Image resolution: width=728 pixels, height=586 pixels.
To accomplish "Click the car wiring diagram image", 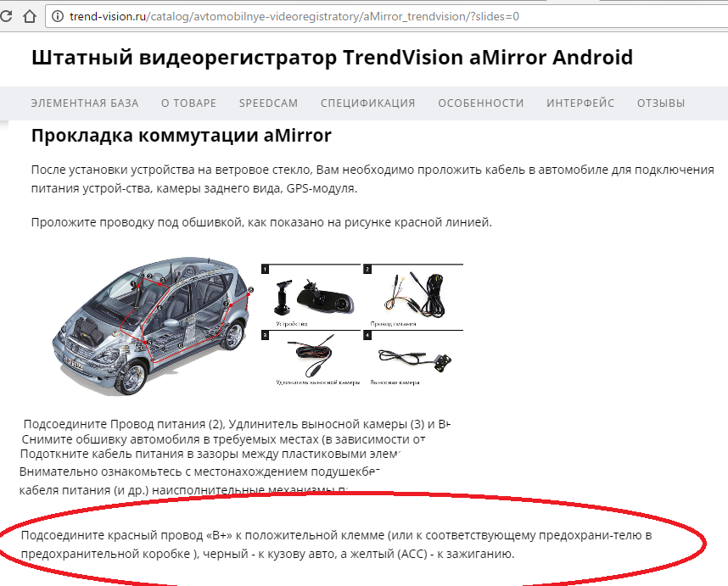I will point(152,325).
